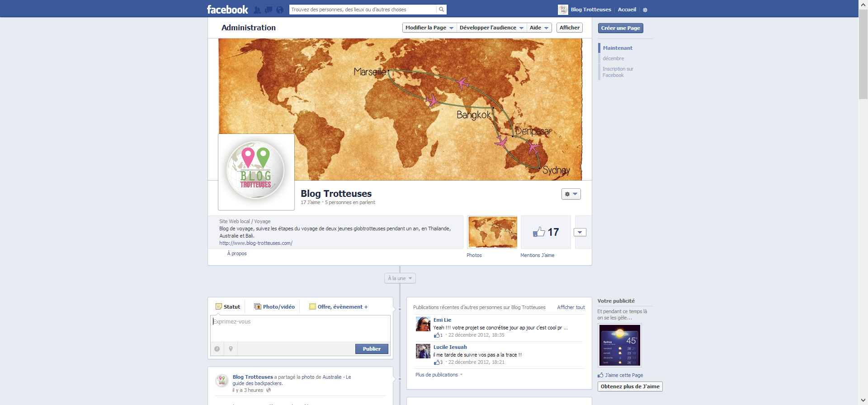This screenshot has width=868, height=405.
Task: Click the scrollbar up arrow
Action: pos(863,4)
